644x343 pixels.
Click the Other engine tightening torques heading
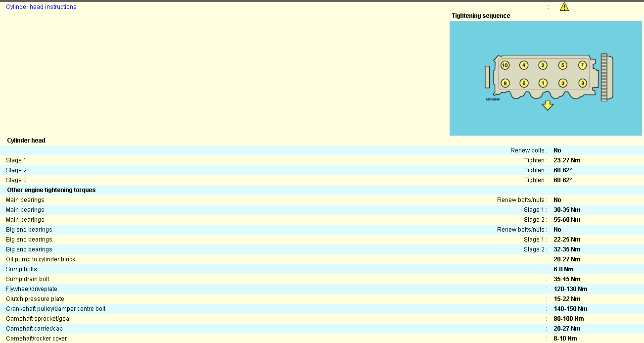(x=51, y=190)
